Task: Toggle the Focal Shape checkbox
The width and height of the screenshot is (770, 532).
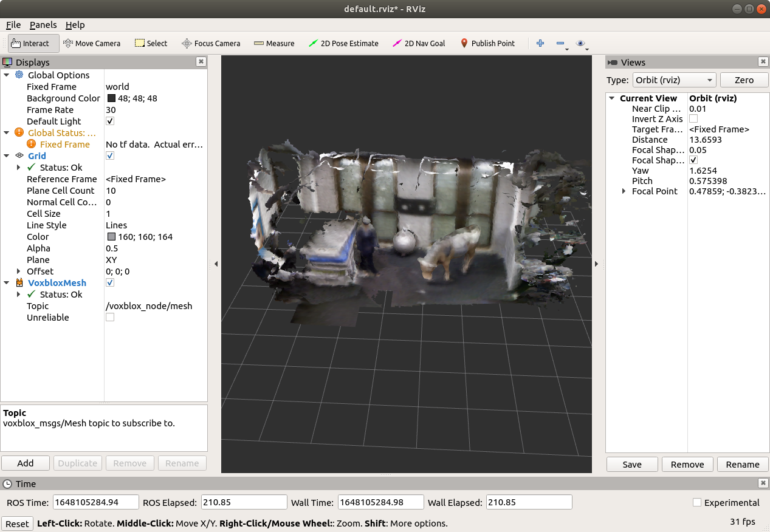Action: (x=693, y=160)
